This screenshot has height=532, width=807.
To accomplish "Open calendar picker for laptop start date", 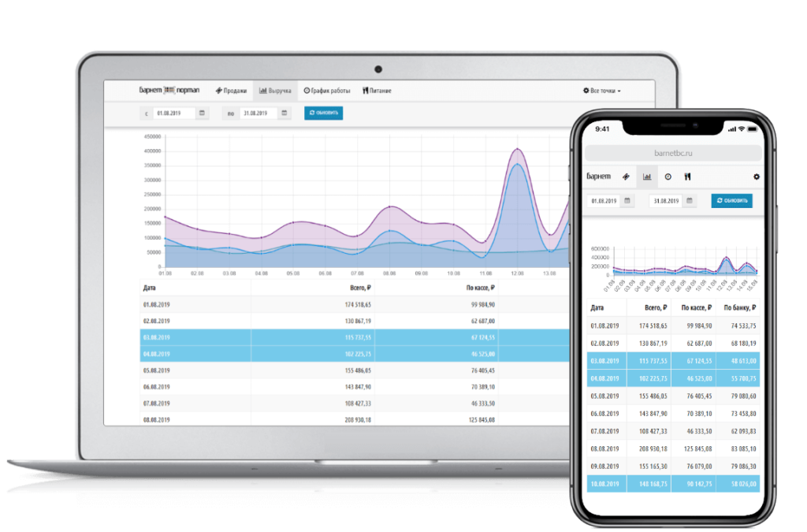I will (x=202, y=113).
